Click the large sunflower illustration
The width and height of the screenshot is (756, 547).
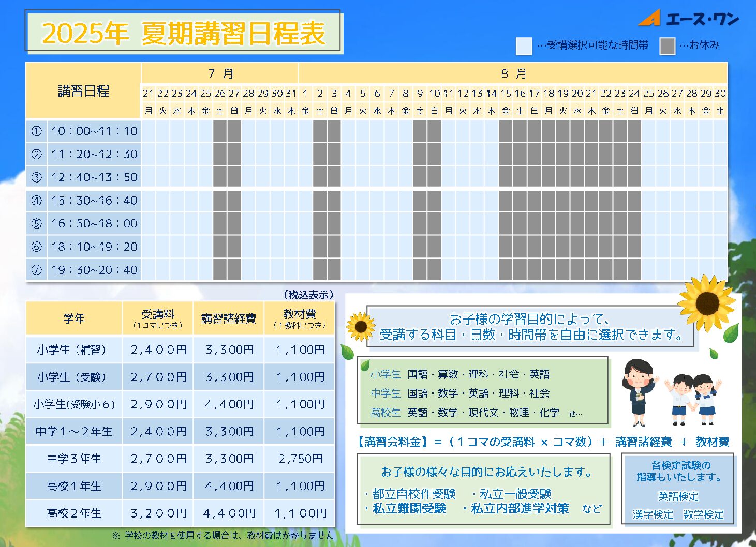point(706,302)
